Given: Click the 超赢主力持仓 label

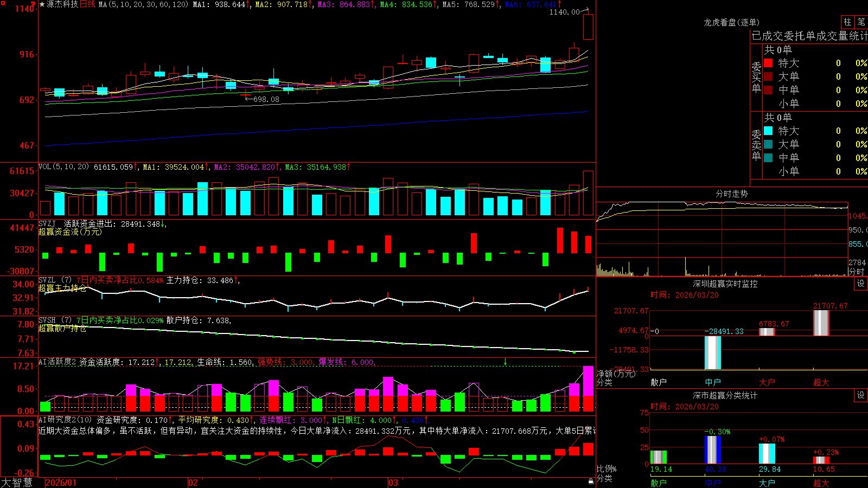Looking at the screenshot, I should pyautogui.click(x=62, y=288).
